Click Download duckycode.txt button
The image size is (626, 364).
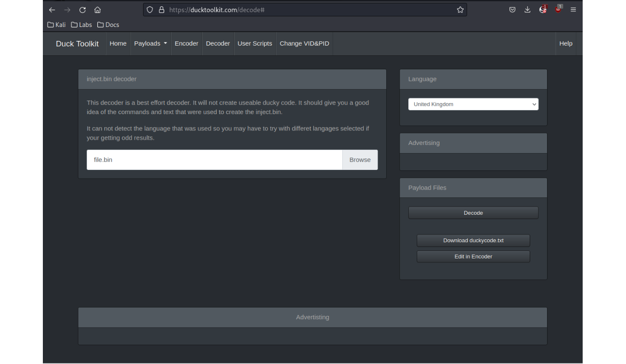coord(473,241)
